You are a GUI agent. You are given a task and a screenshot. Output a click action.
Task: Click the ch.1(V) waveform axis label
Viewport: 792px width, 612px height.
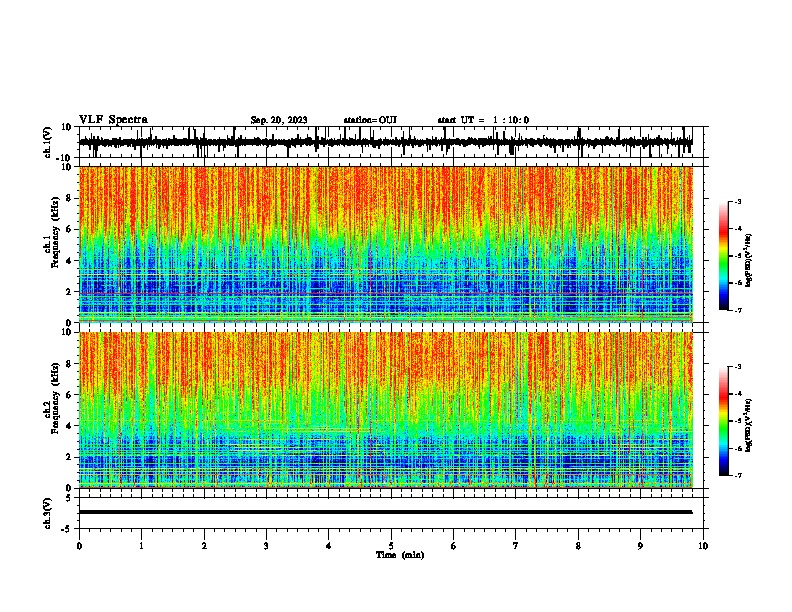pyautogui.click(x=48, y=142)
